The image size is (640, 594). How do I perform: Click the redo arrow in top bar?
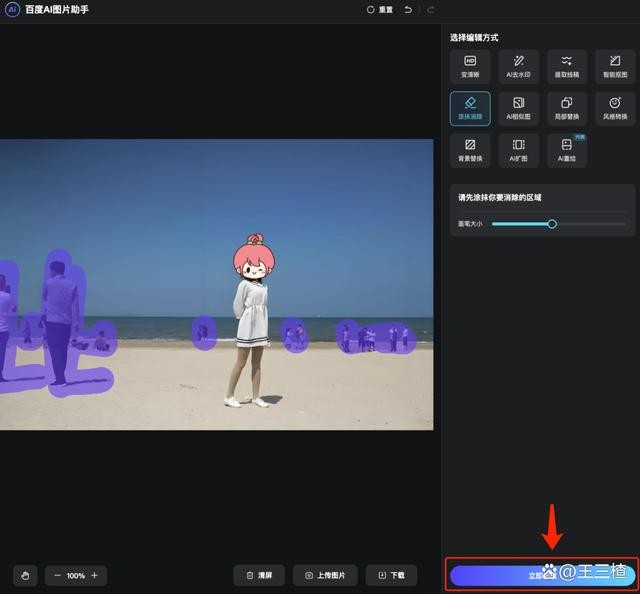click(430, 9)
